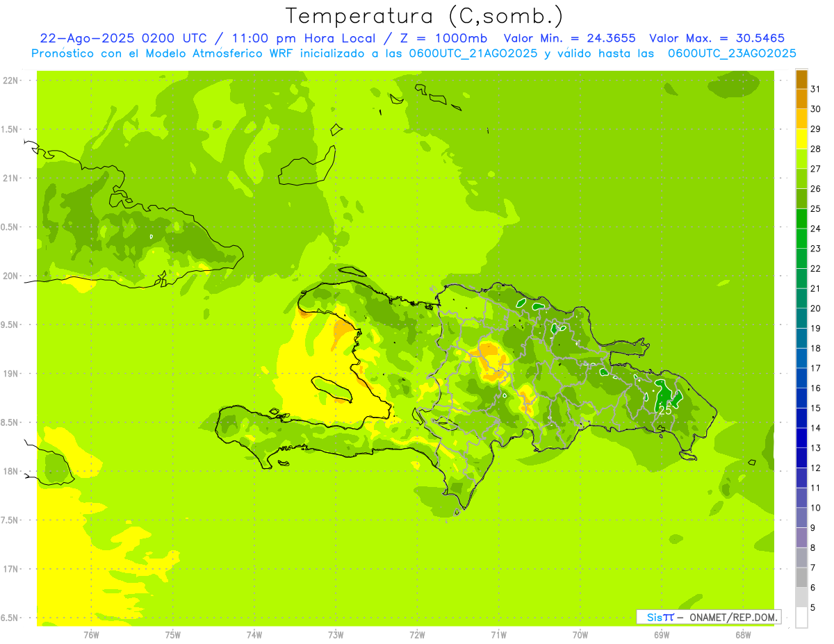Click the "SisTT - ONAMET/REP.DOM." label

[709, 617]
